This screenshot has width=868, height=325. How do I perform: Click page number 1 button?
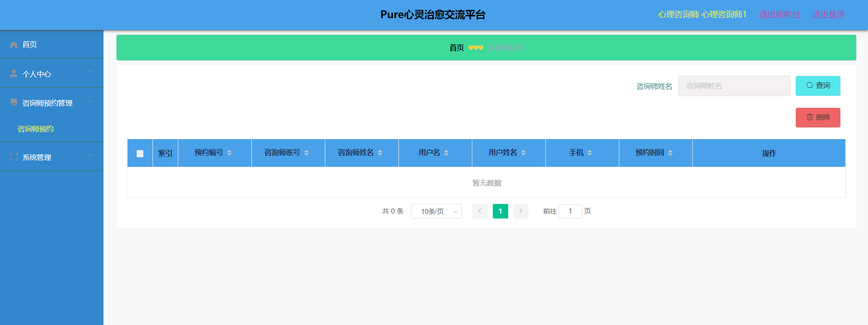click(x=500, y=211)
